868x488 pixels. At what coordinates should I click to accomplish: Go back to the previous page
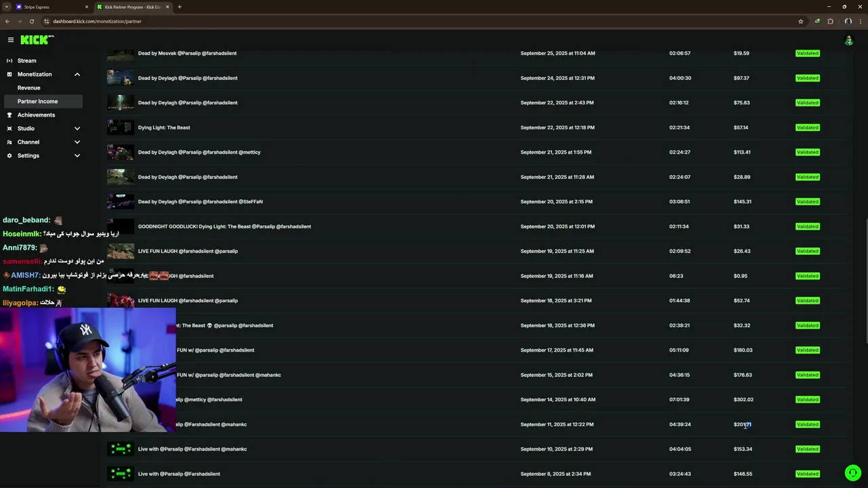click(x=7, y=21)
